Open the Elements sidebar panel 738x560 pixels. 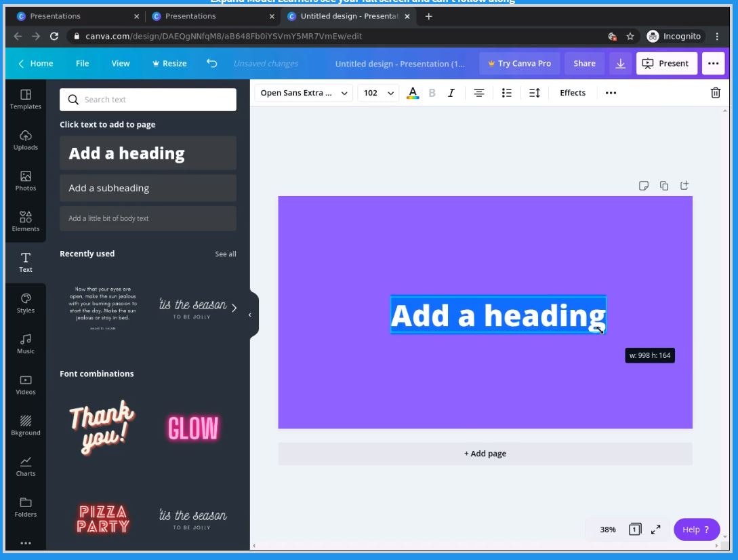coord(26,222)
